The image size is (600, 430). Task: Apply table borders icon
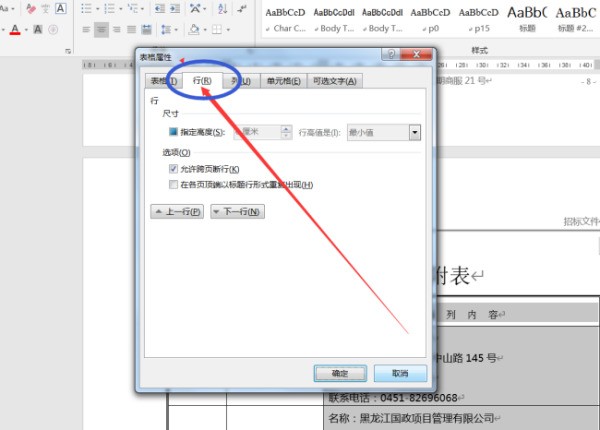(217, 29)
